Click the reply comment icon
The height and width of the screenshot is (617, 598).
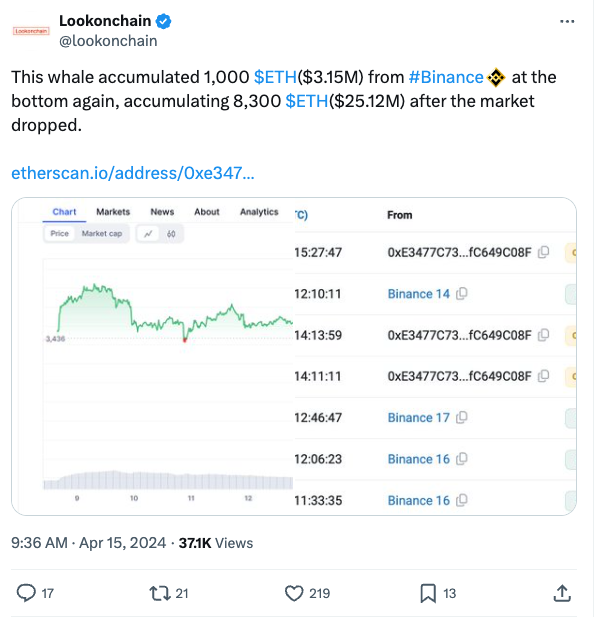point(26,593)
